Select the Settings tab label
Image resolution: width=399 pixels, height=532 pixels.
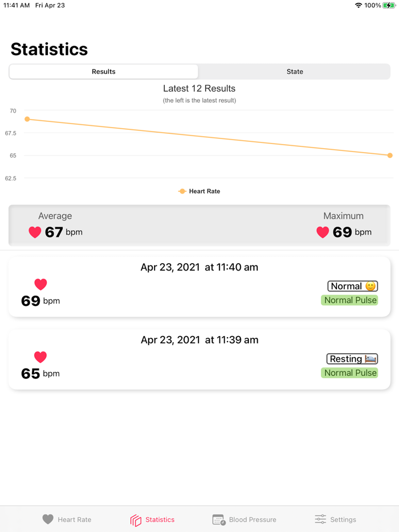click(343, 519)
